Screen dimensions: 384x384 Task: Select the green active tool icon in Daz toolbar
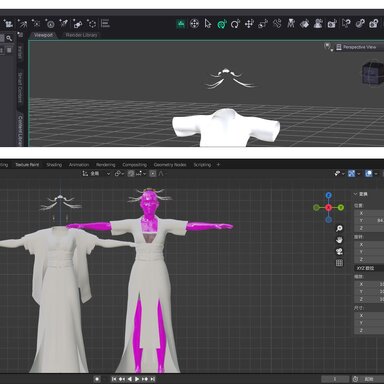point(181,24)
